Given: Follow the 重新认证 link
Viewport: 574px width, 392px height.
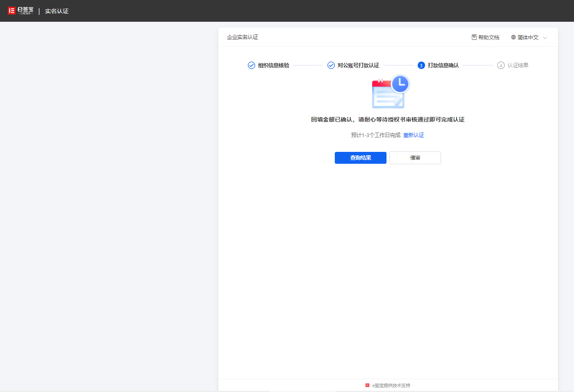Looking at the screenshot, I should pyautogui.click(x=414, y=135).
